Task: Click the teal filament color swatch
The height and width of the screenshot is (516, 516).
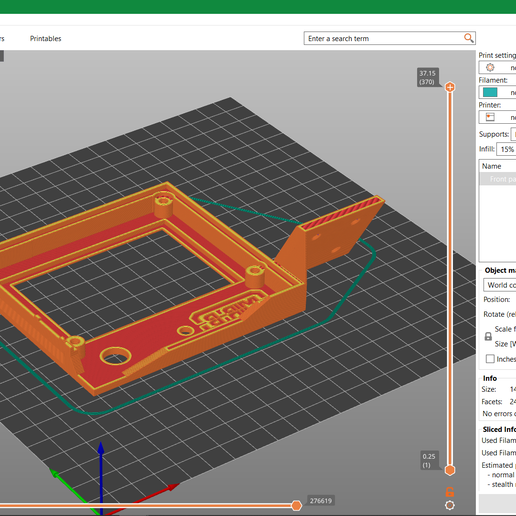Action: tap(490, 92)
